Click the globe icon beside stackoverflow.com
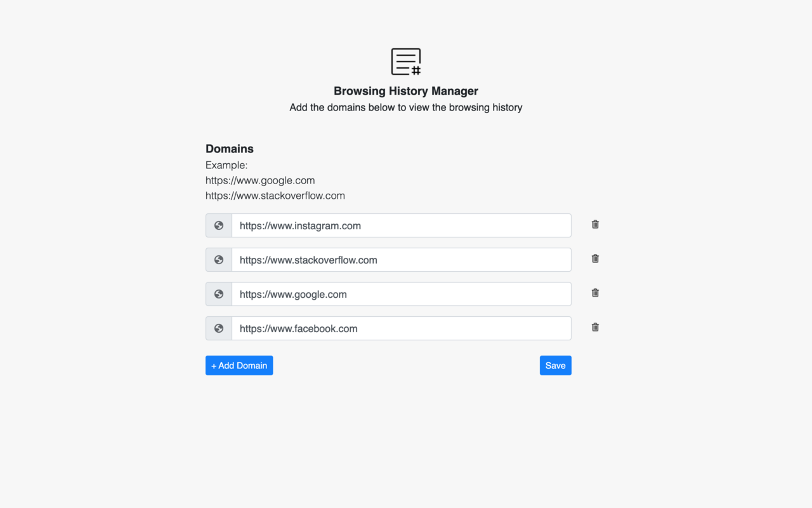Screen dimensions: 812x508 pyautogui.click(x=218, y=260)
